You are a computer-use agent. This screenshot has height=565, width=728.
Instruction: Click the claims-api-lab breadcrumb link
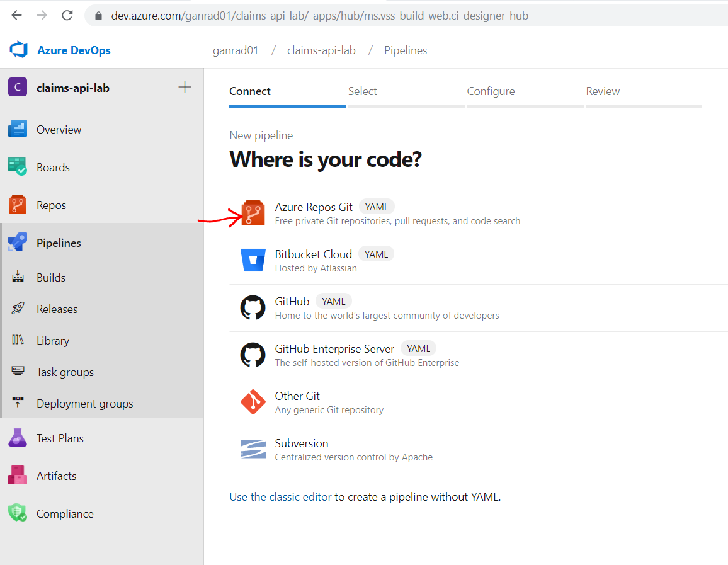(321, 50)
